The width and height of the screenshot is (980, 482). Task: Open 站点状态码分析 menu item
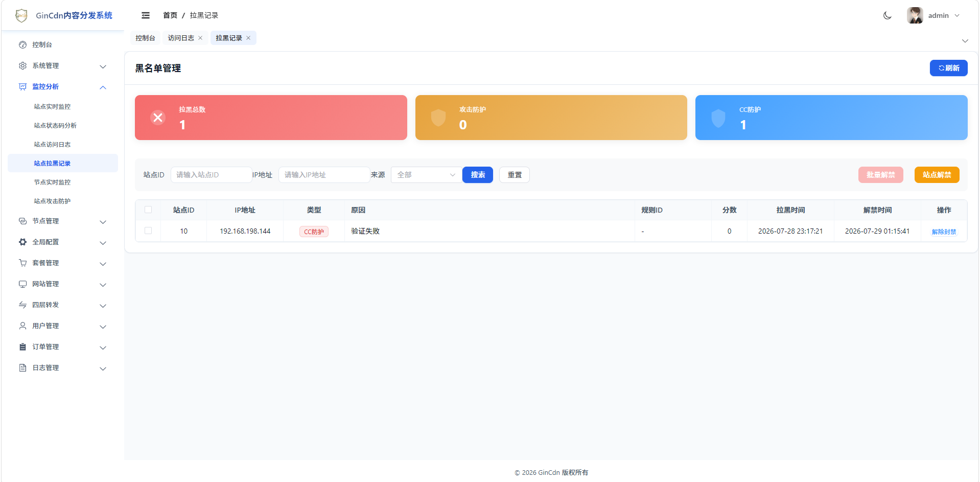pos(55,126)
